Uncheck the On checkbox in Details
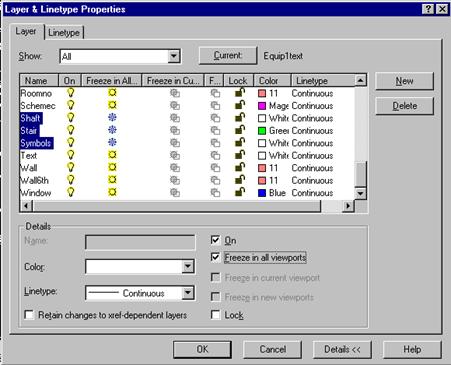The height and width of the screenshot is (365, 451). click(x=215, y=240)
